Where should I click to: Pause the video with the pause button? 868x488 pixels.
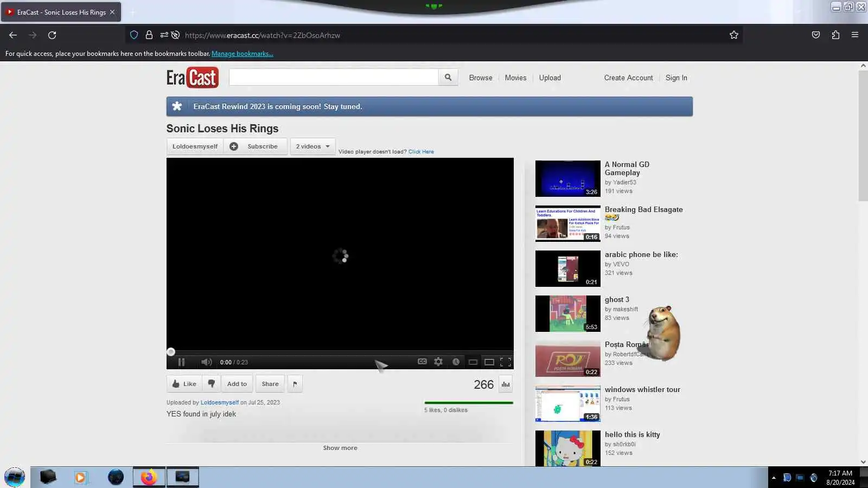click(x=182, y=362)
